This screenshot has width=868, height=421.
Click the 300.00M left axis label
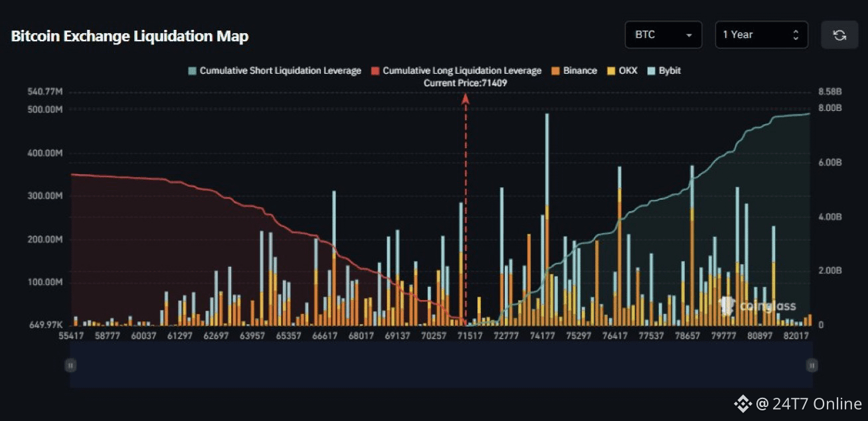coord(45,197)
